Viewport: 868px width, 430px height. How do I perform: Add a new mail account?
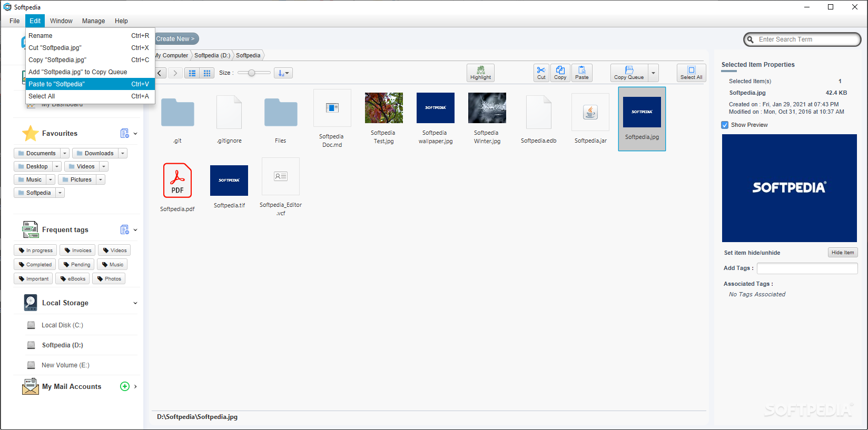[125, 386]
